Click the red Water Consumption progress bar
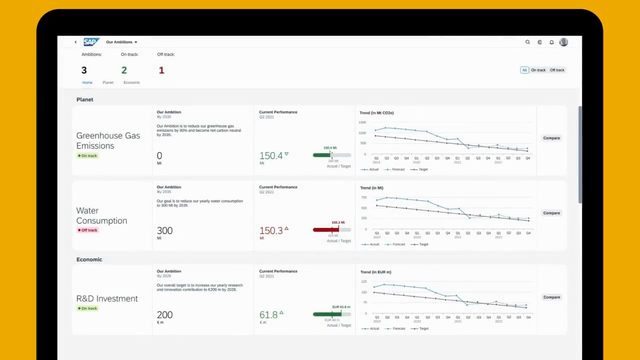640x360 pixels. click(332, 230)
